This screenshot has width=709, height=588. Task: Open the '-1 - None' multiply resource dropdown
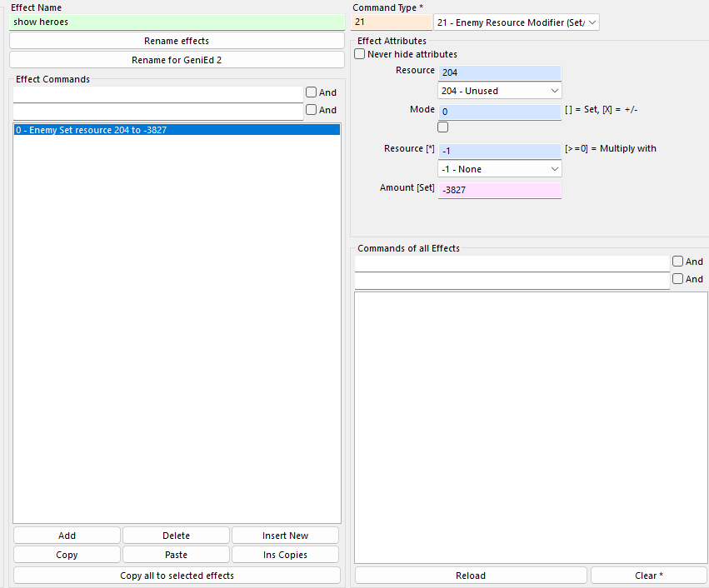[499, 169]
